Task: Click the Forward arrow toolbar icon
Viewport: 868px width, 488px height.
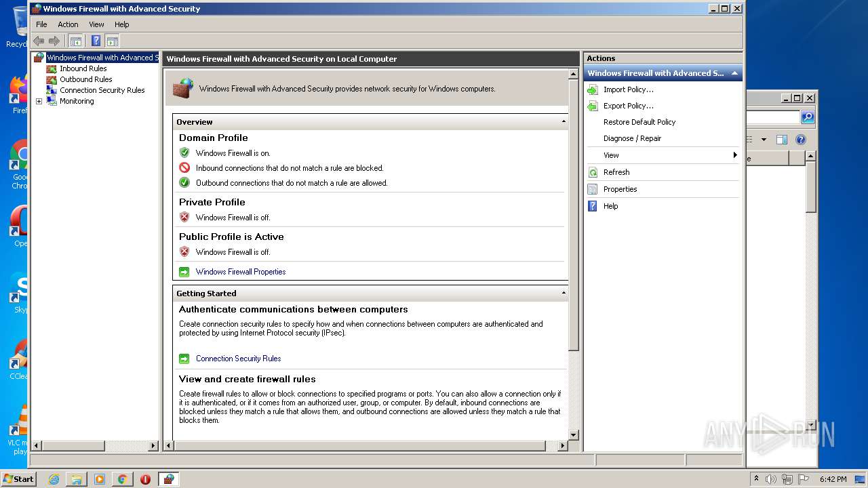Action: (54, 41)
